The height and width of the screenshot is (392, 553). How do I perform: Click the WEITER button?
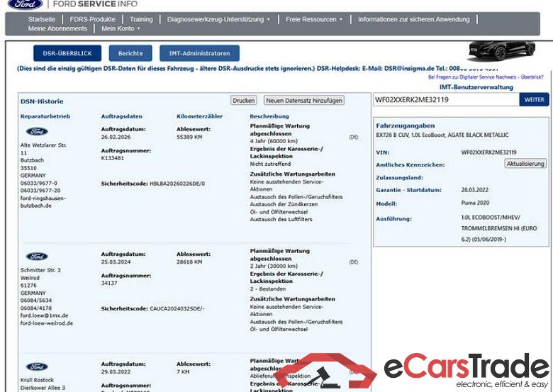pos(535,99)
